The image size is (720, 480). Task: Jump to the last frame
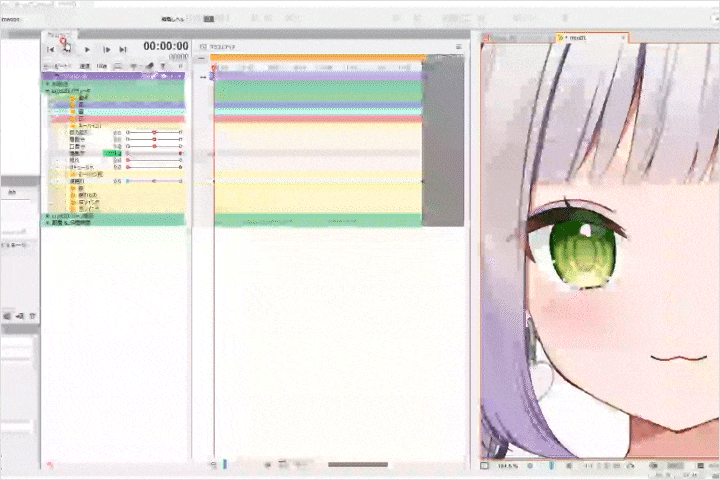(x=123, y=49)
